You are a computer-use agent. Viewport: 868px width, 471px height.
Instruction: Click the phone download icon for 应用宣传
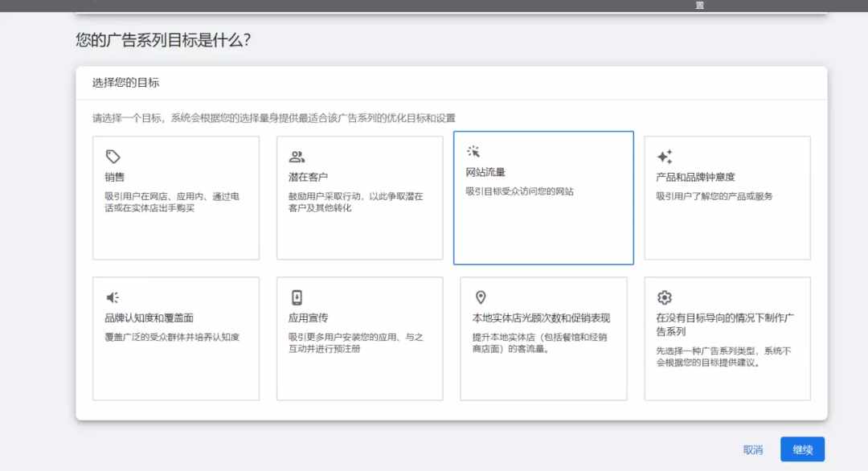(297, 298)
